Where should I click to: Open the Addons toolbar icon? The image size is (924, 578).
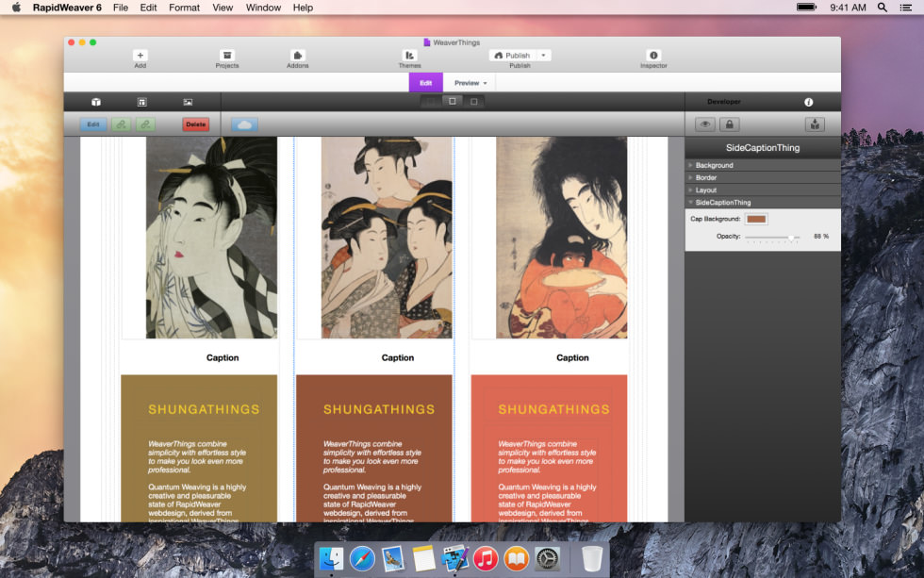[x=298, y=56]
